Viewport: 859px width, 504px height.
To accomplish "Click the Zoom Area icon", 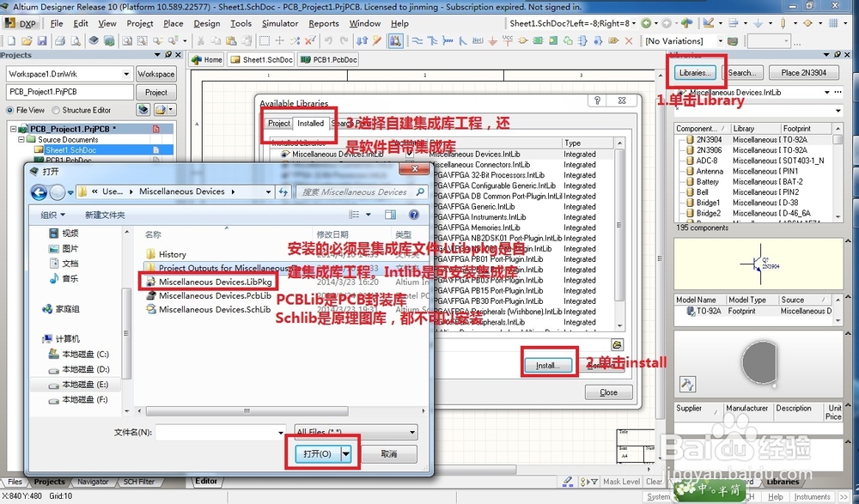I will point(143,41).
